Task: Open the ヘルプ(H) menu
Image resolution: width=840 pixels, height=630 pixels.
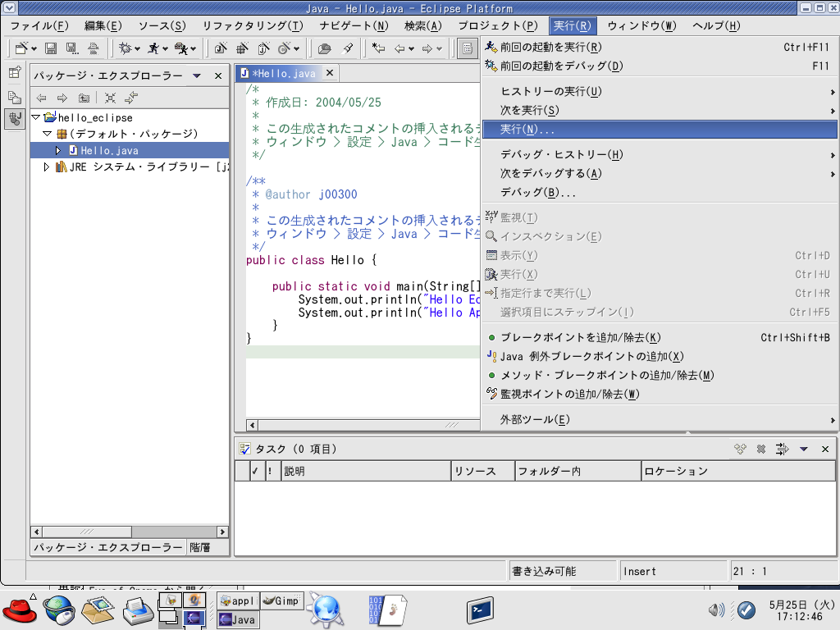Action: (716, 25)
